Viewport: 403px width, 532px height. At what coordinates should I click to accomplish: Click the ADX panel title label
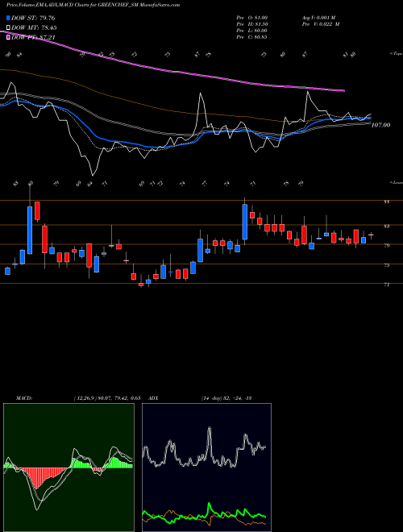click(x=153, y=398)
